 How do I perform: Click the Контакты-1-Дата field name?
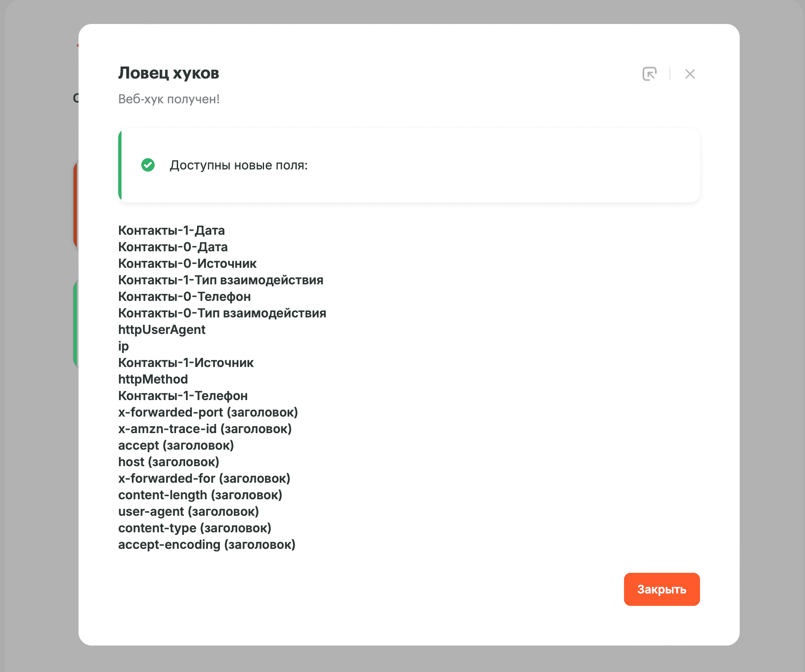click(171, 230)
